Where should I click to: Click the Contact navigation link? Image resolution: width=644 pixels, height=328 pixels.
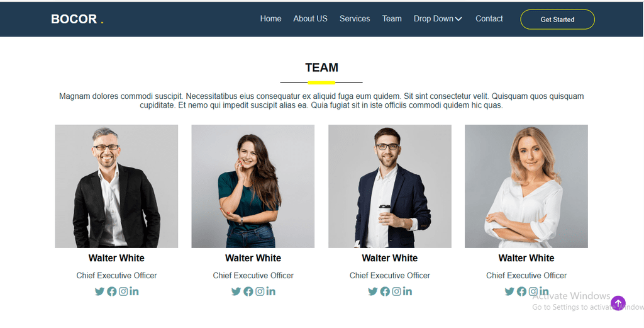[489, 18]
